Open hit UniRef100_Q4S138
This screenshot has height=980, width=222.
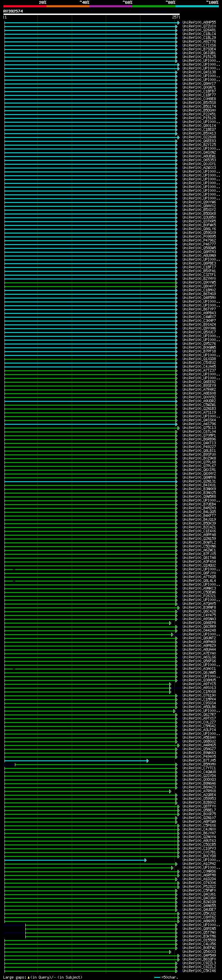199,72
